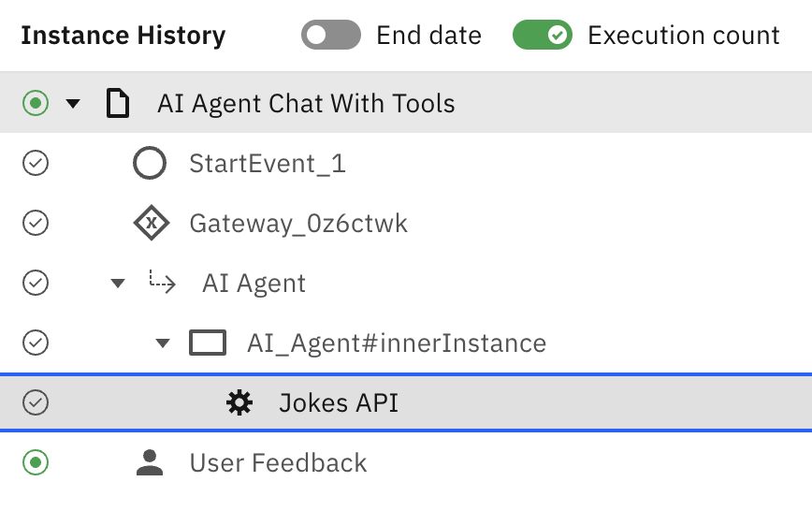Viewport: 812px width, 511px height.
Task: Select the Gateway_0z6ctwk entry
Action: 298,224
